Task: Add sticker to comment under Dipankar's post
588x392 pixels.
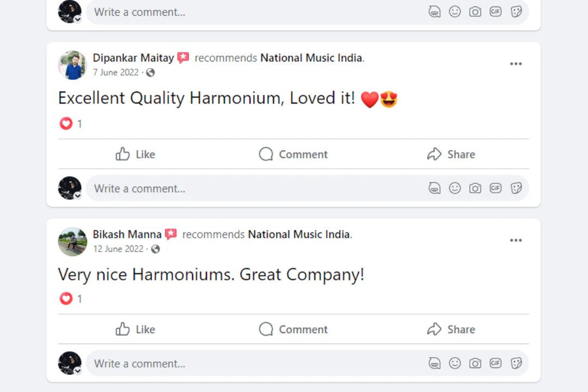Action: pos(516,188)
